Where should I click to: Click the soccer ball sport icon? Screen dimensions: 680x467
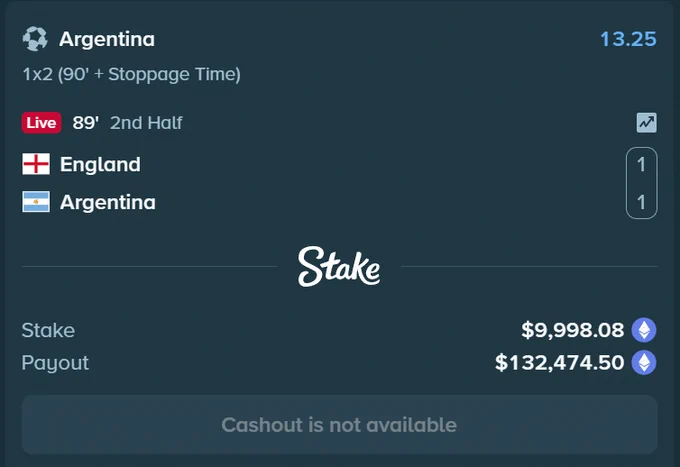35,39
